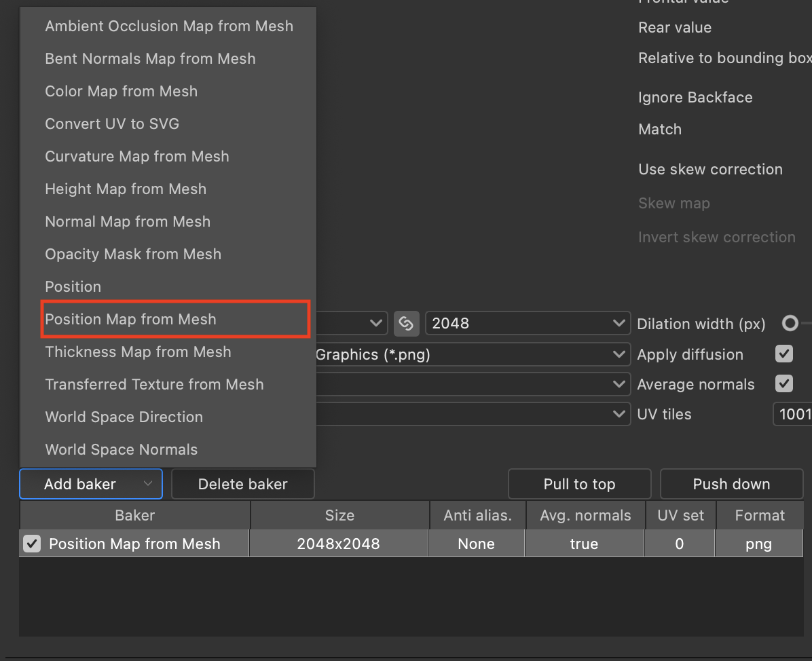Select Thickness Map from Mesh
The height and width of the screenshot is (661, 812).
(x=138, y=352)
